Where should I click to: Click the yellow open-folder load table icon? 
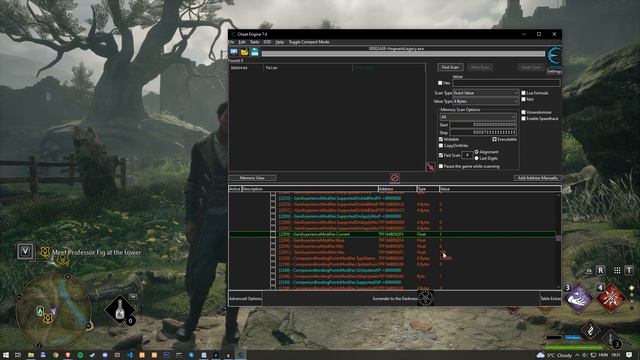point(244,52)
